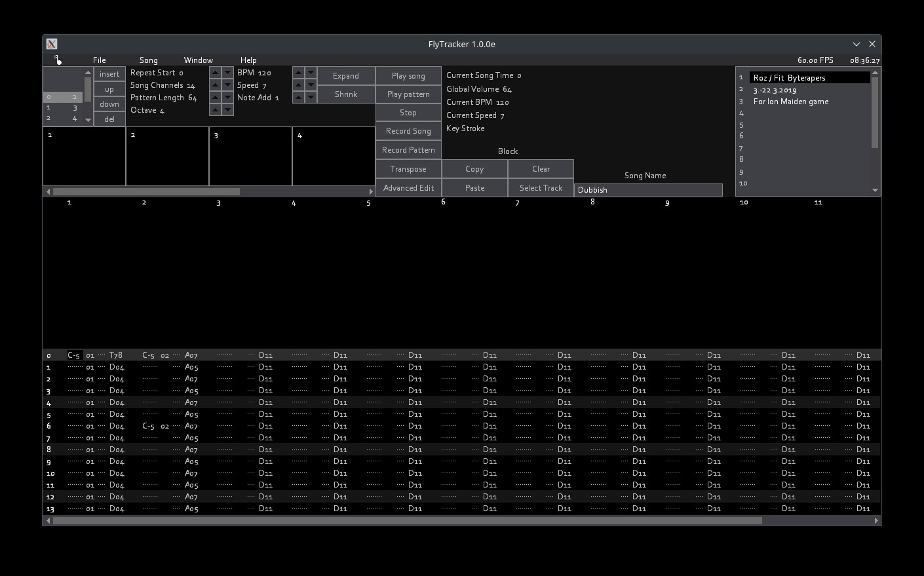Select instrument box 1
Viewport: 924px width, 576px height.
point(84,157)
